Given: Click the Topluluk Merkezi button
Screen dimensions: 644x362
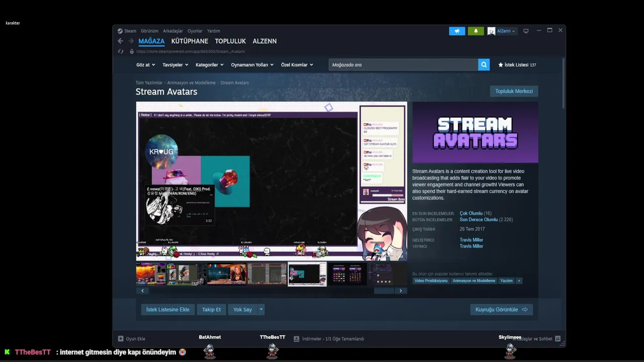Looking at the screenshot, I should coord(514,91).
